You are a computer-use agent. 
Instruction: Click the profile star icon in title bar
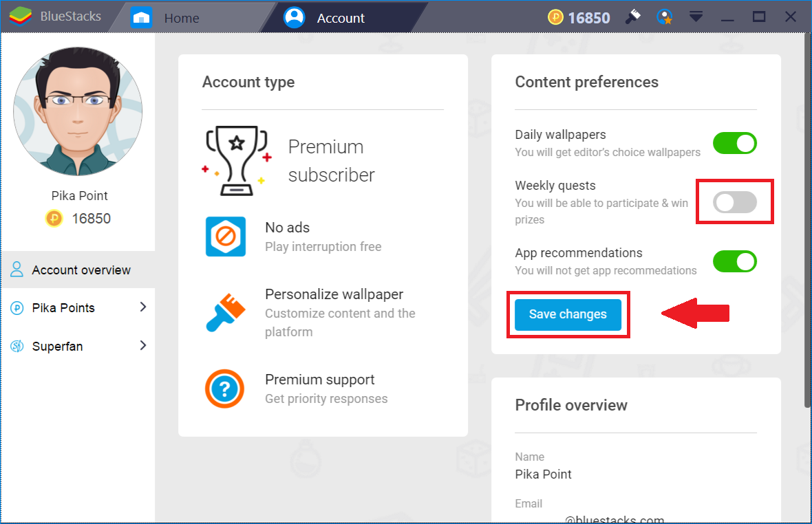click(x=665, y=17)
